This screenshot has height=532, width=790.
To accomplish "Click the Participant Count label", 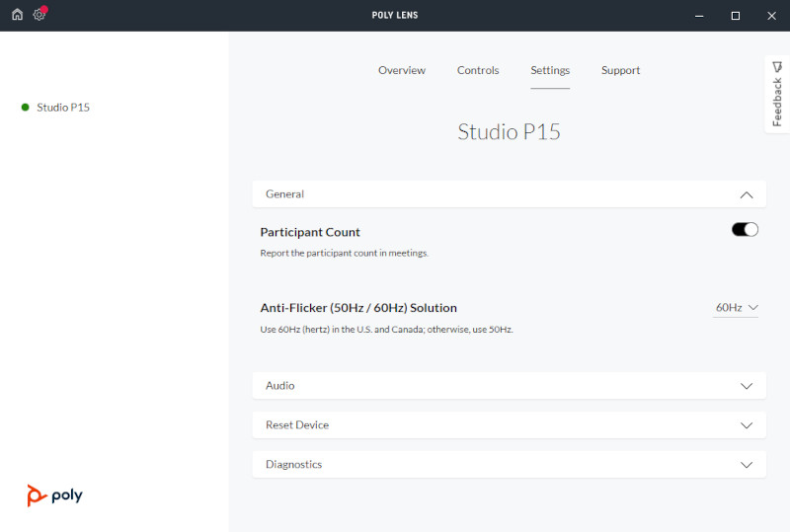I will (x=310, y=232).
